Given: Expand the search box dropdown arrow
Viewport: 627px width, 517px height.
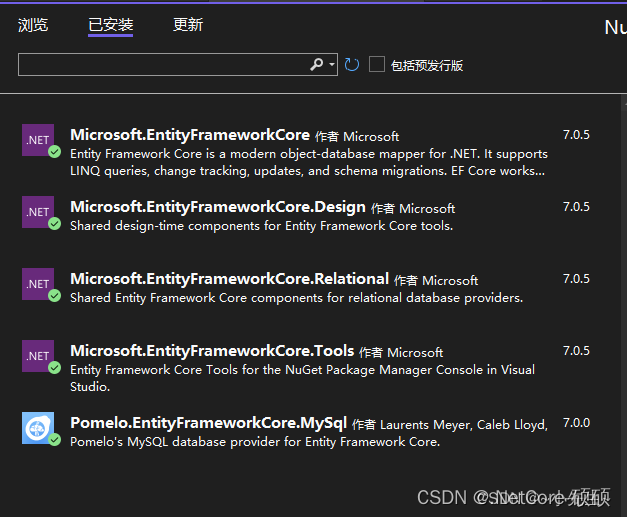Looking at the screenshot, I should pos(331,64).
